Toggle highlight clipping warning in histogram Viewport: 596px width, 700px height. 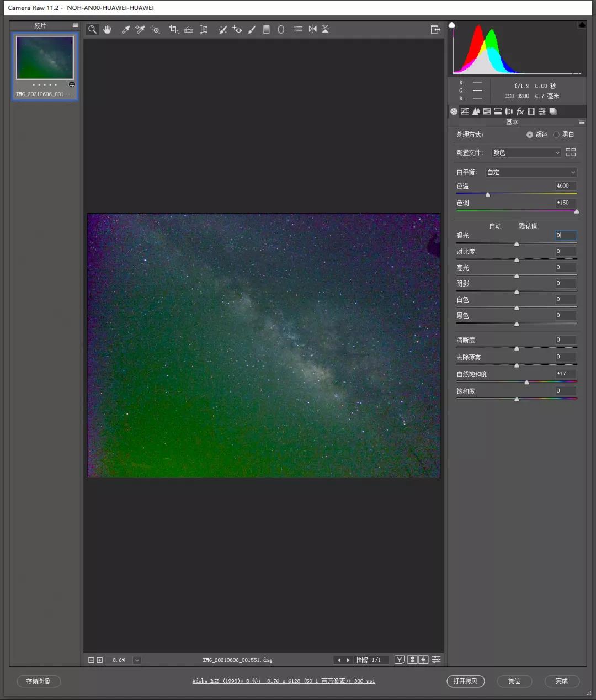(x=582, y=25)
